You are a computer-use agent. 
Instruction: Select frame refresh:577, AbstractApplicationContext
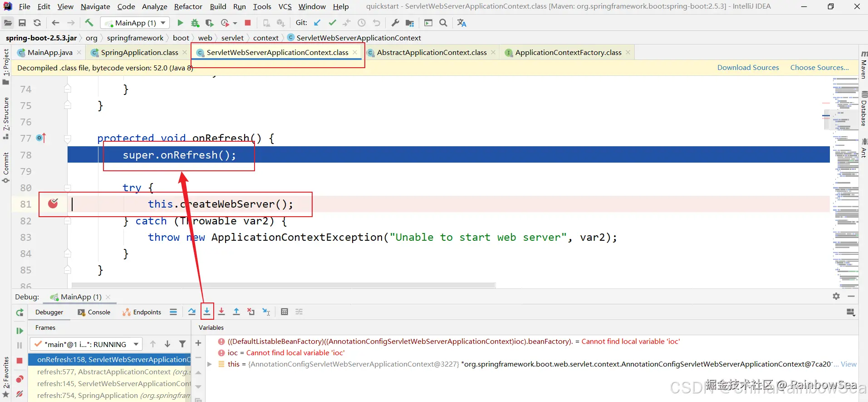[x=110, y=372]
